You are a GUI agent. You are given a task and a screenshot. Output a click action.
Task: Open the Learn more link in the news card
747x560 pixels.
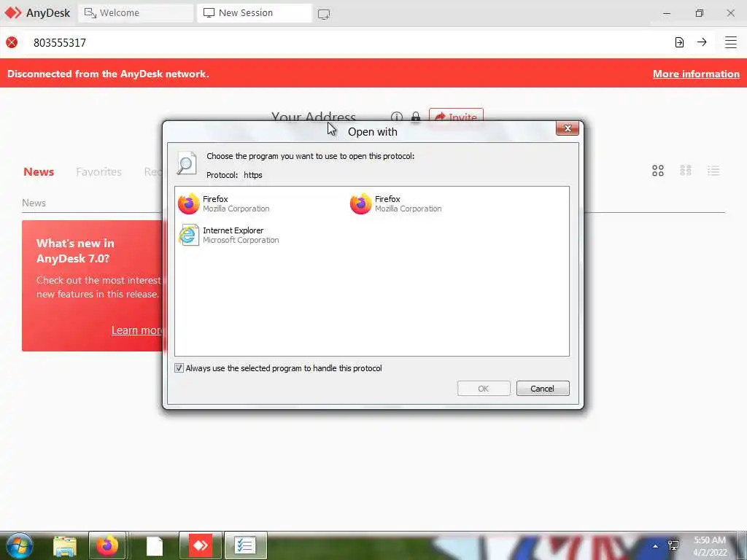tap(137, 330)
